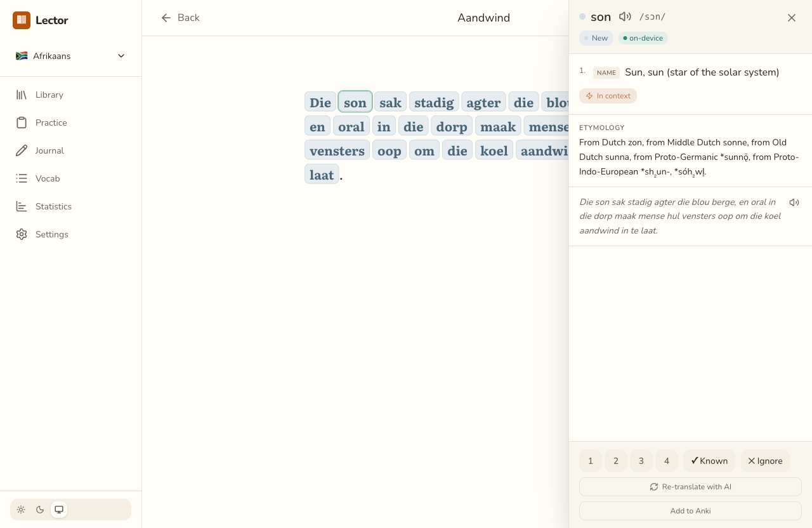The image size is (812, 528).
Task: Set word familiarity level 2
Action: [616, 461]
